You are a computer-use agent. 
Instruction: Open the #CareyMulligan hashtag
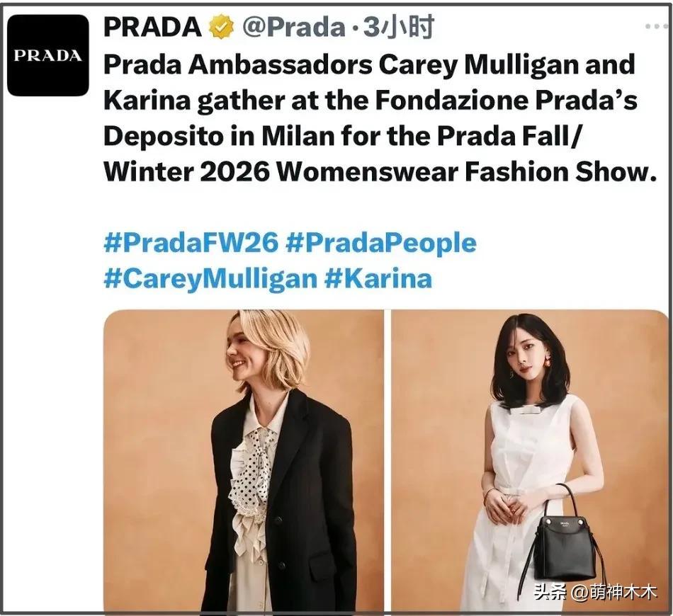coord(210,279)
